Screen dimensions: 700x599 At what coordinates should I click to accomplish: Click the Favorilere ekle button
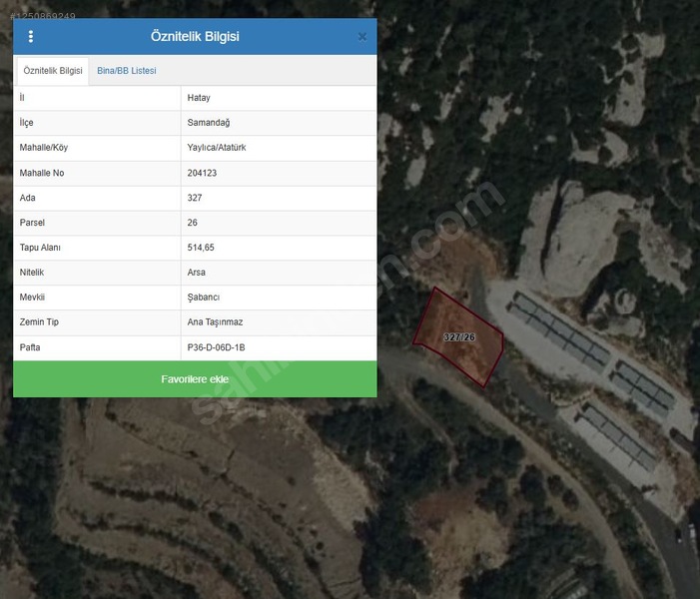coord(195,379)
